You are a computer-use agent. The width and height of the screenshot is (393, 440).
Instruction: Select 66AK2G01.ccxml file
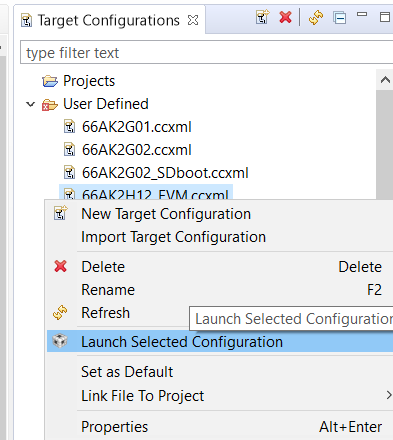click(x=137, y=127)
